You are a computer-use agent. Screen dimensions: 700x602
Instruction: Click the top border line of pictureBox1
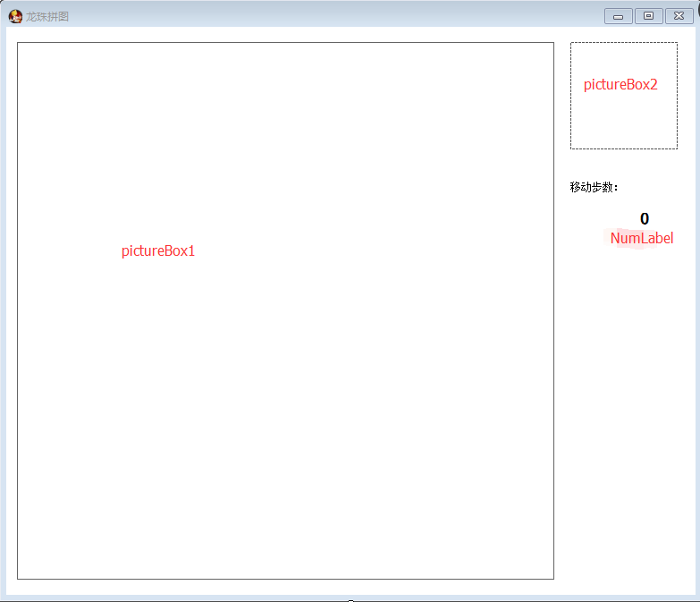[286, 42]
